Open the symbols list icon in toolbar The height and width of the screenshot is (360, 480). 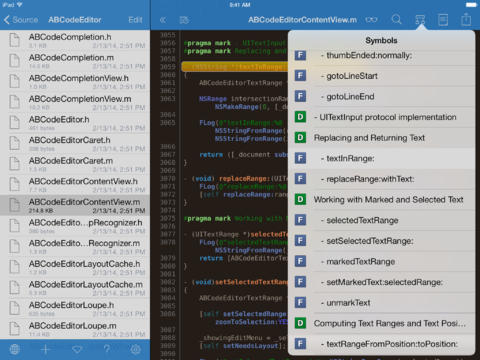click(420, 20)
